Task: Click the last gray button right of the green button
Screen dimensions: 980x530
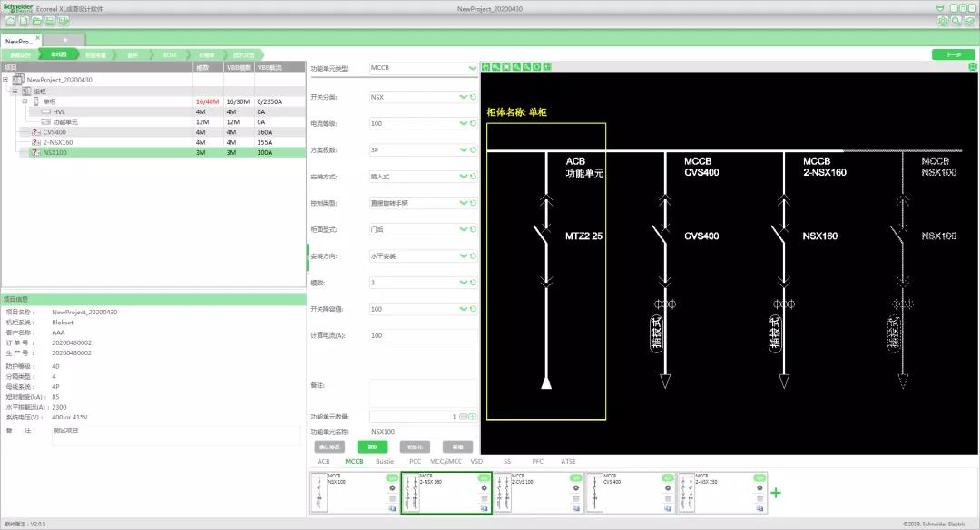Action: [x=458, y=447]
